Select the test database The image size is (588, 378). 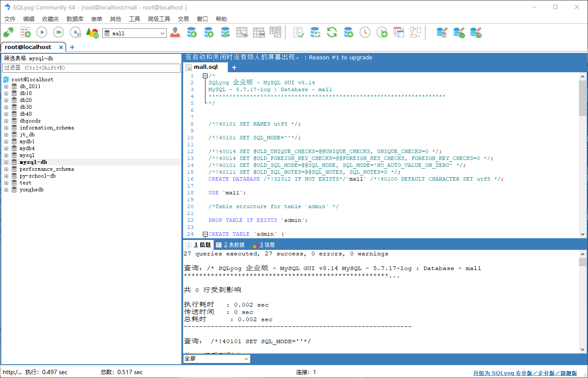[x=26, y=183]
